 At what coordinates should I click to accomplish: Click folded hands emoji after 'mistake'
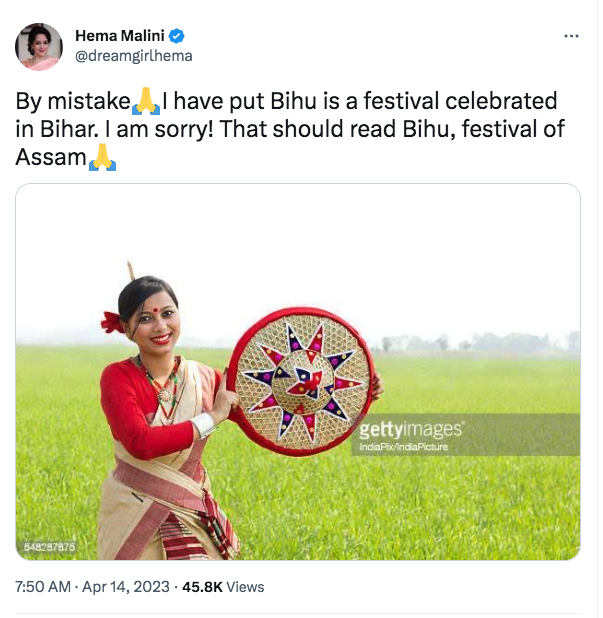pyautogui.click(x=146, y=101)
